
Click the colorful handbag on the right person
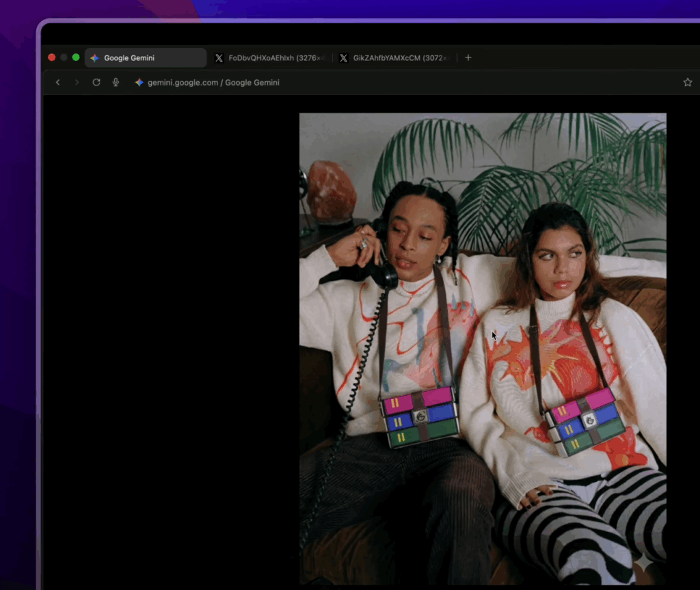tap(586, 421)
